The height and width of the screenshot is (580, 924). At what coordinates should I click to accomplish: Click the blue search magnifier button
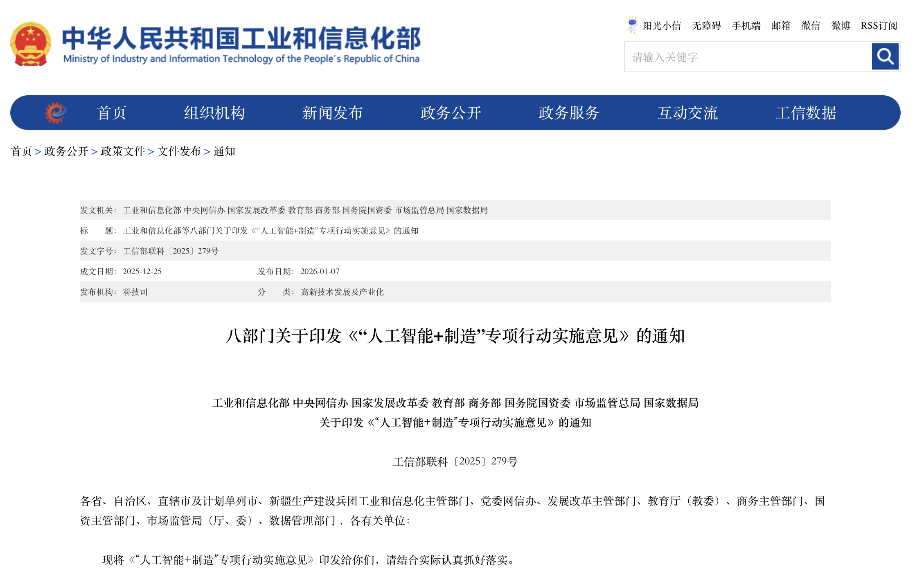[x=885, y=56]
